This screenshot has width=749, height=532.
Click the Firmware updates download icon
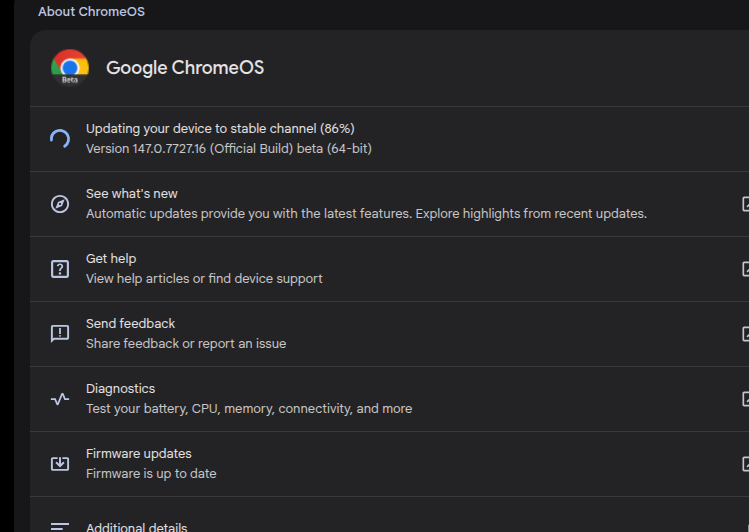tap(60, 464)
